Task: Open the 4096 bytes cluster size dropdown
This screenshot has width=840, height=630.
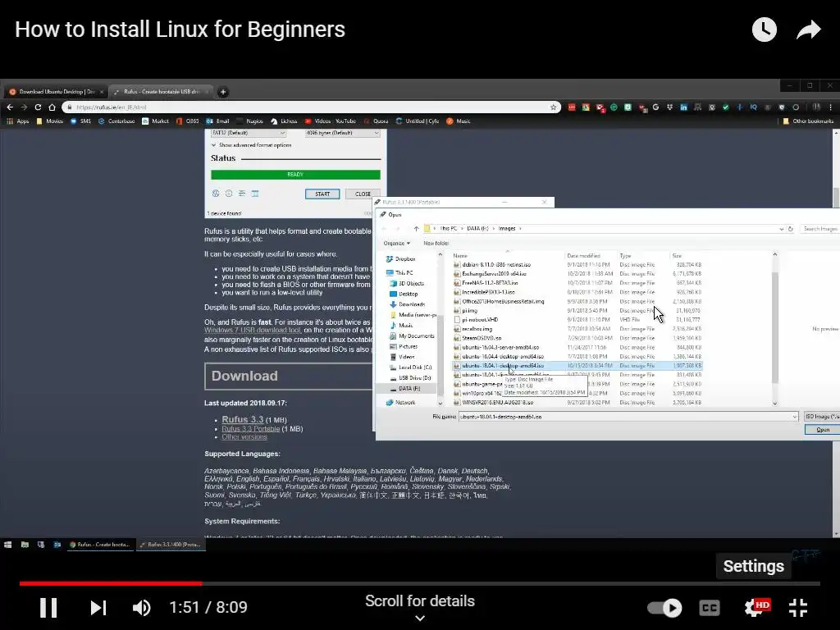Action: [x=342, y=132]
